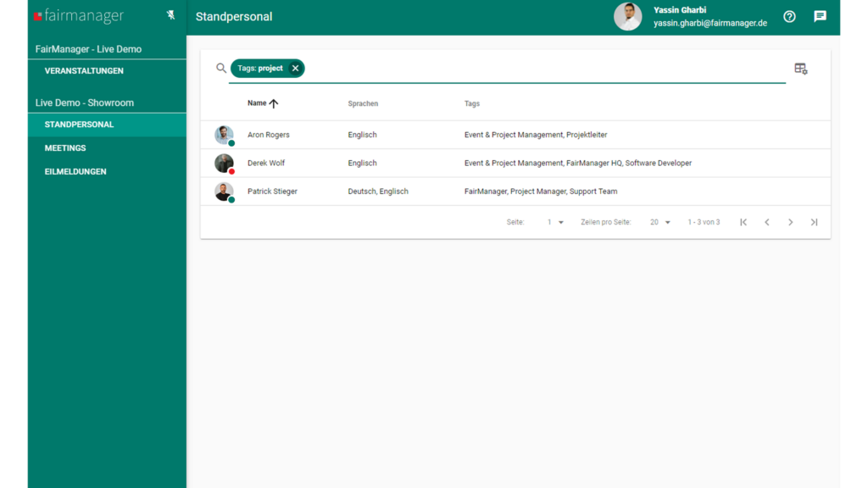Viewport: 868px width, 488px height.
Task: Click Sprachen column header
Action: [363, 103]
